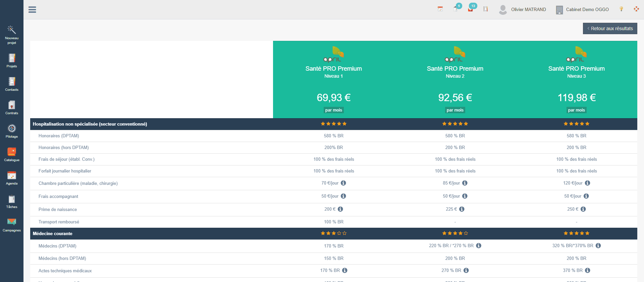Open Contrats section
This screenshot has height=282, width=644.
pyautogui.click(x=12, y=108)
